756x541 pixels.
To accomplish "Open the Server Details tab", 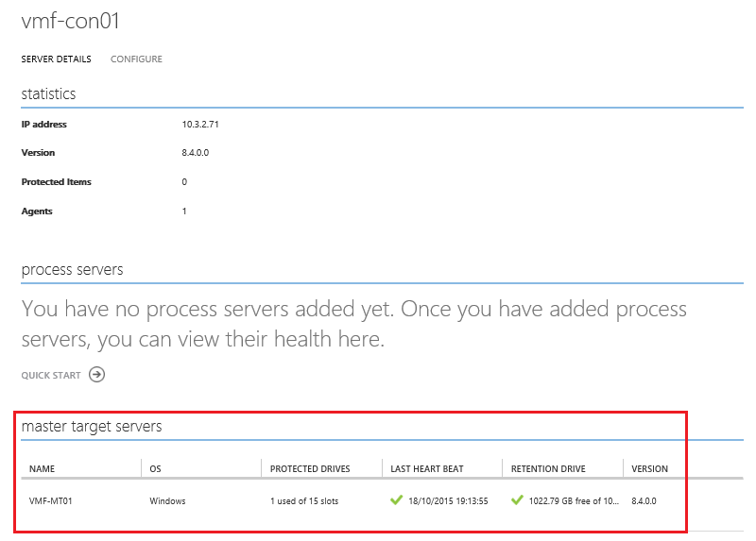I will click(x=56, y=59).
